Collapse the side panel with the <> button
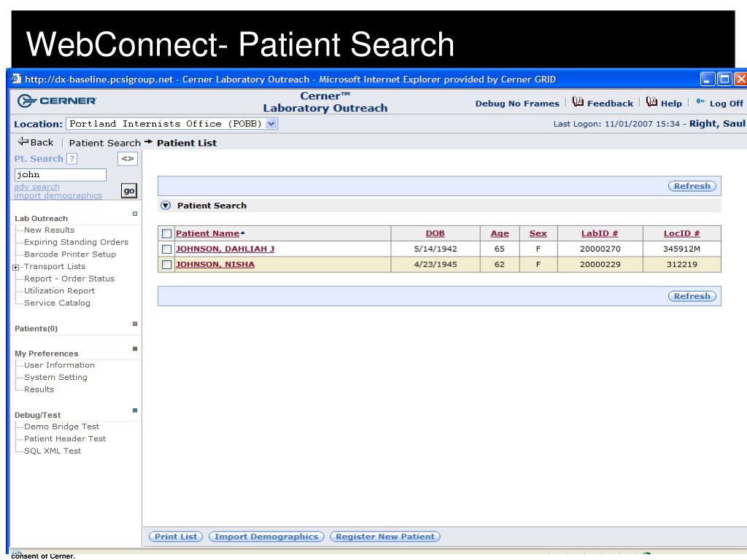 pos(127,158)
